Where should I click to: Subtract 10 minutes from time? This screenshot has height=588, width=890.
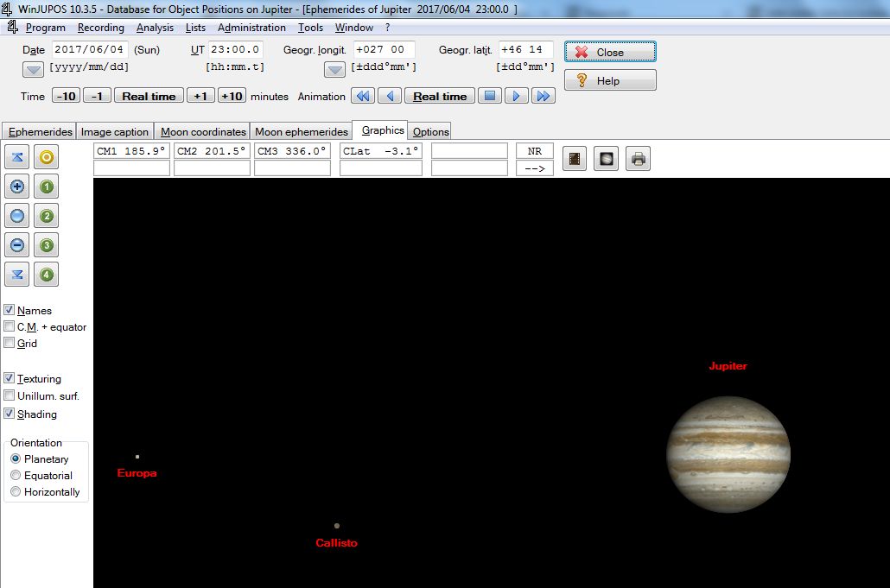66,96
